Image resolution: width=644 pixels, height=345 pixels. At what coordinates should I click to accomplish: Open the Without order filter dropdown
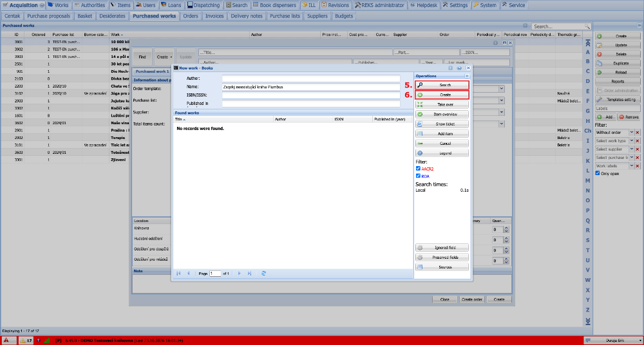pyautogui.click(x=632, y=133)
